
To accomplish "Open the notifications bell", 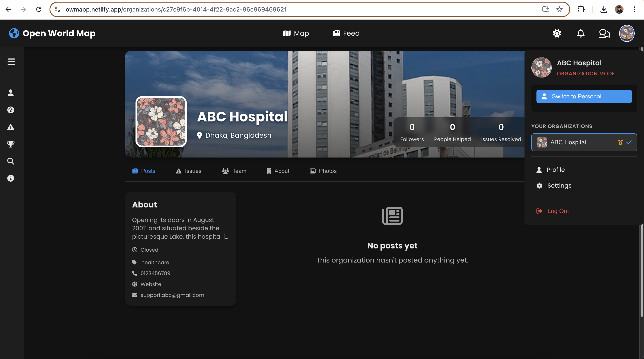I will point(580,33).
